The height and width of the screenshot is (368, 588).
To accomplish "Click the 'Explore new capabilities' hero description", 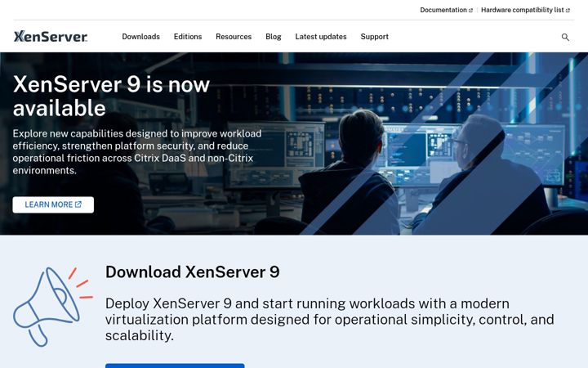I will click(137, 152).
